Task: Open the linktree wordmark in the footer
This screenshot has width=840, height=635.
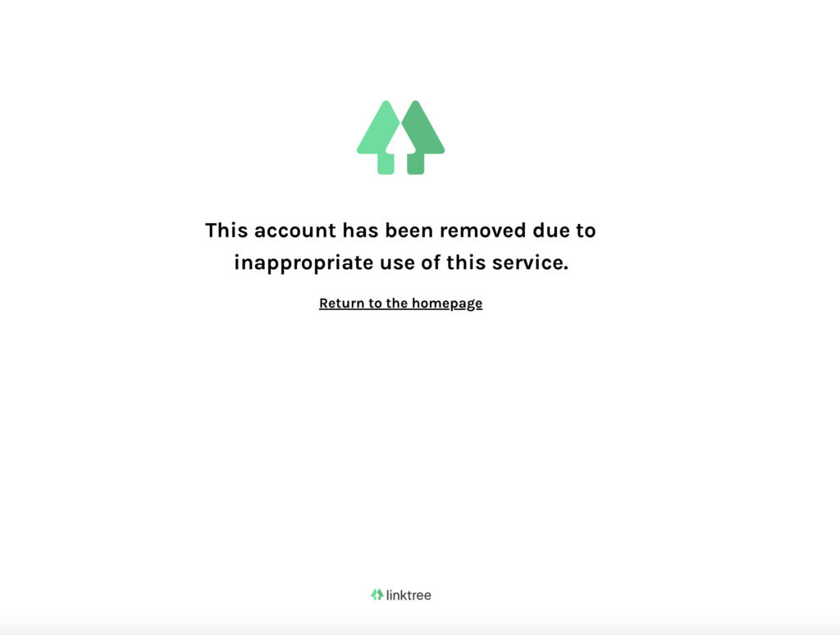Action: [x=409, y=595]
